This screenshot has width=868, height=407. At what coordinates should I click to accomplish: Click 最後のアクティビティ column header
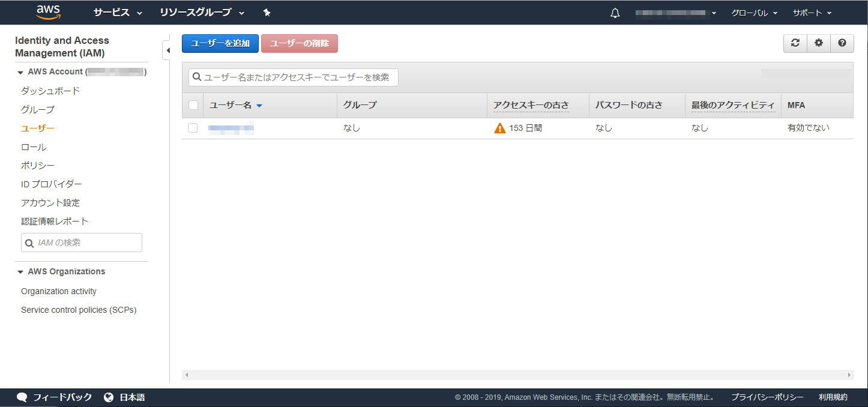pyautogui.click(x=733, y=105)
